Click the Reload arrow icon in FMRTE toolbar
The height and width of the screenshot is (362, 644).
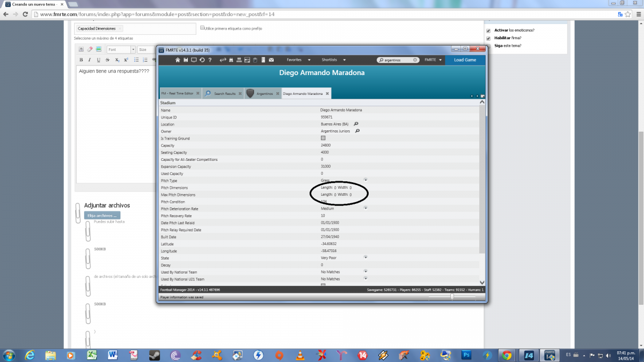[x=202, y=60]
